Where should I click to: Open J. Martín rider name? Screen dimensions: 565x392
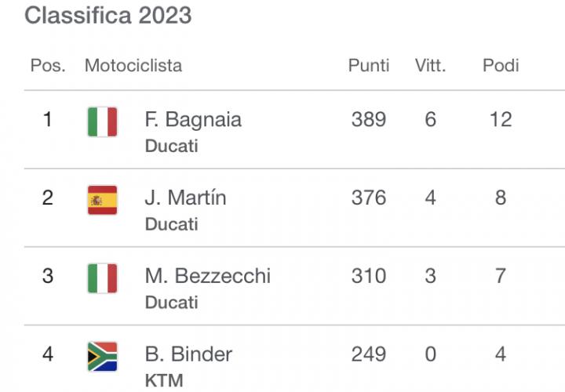tap(185, 198)
